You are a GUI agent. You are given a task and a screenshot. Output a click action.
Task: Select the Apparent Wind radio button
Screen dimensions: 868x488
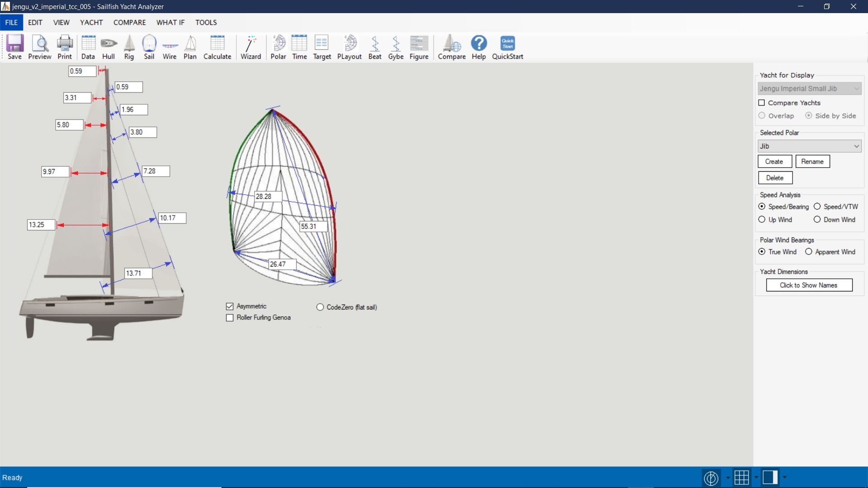pos(809,252)
